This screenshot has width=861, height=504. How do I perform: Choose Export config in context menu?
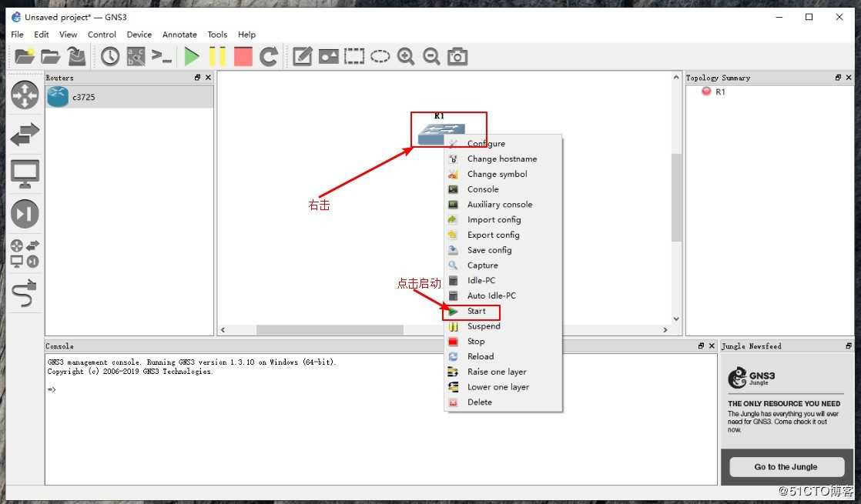[503, 235]
